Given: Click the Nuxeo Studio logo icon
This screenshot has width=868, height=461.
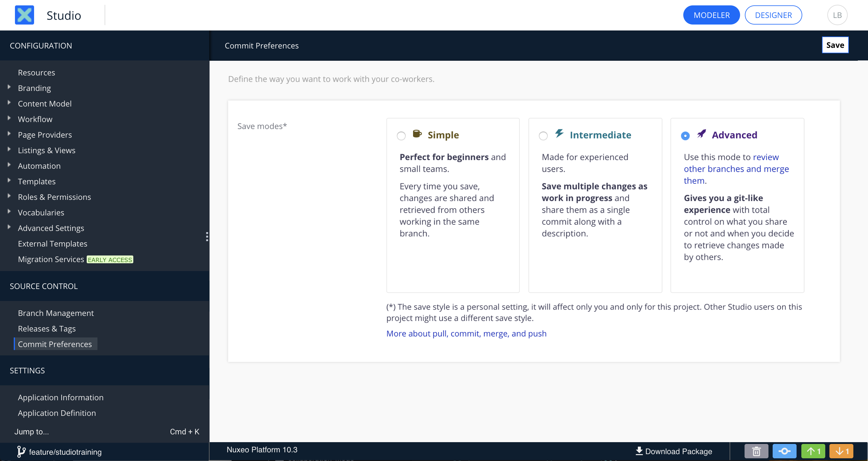Looking at the screenshot, I should click(x=24, y=15).
